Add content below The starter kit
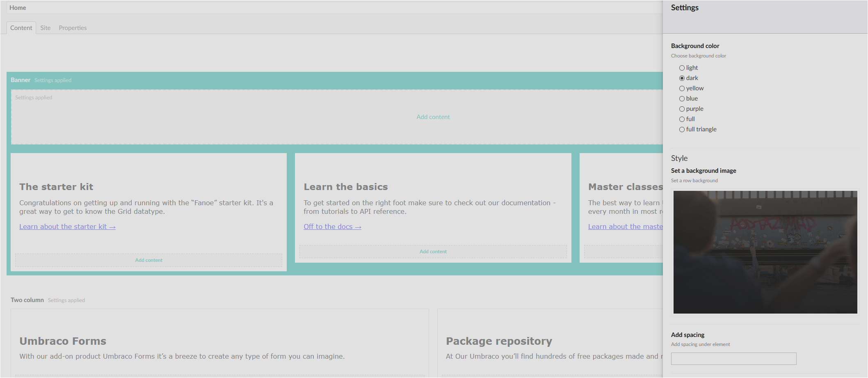868x378 pixels. click(148, 260)
